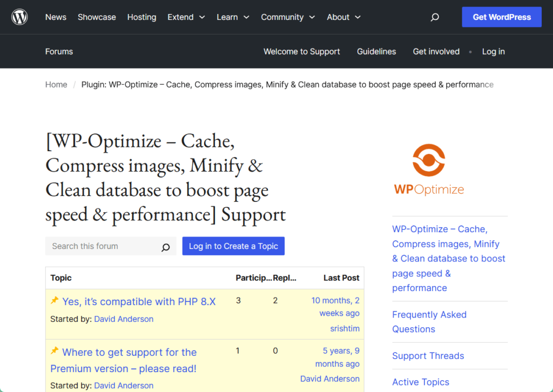Click the pin icon beside Premium version topic
The height and width of the screenshot is (392, 553).
(x=55, y=351)
